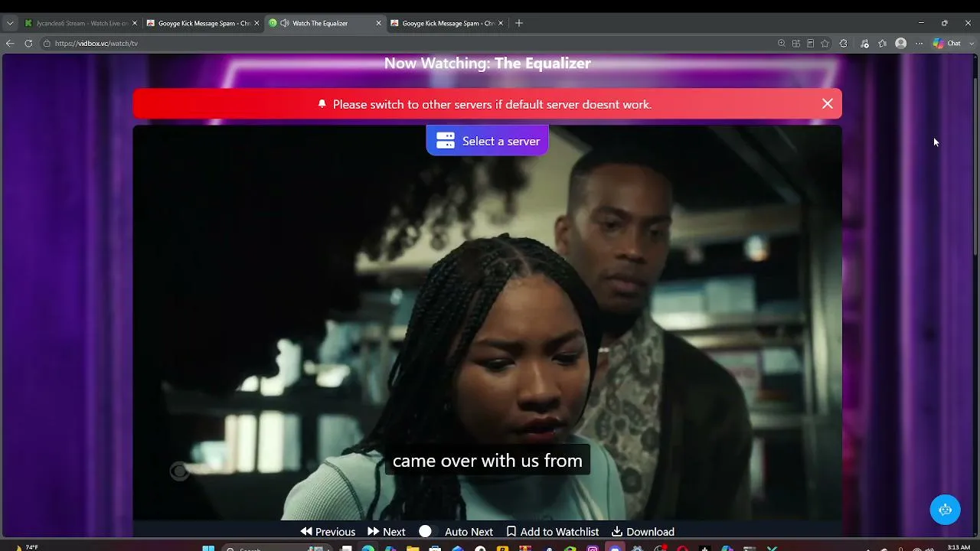Open the reader view icon
Viewport: 980px width, 551px height.
coord(811,44)
